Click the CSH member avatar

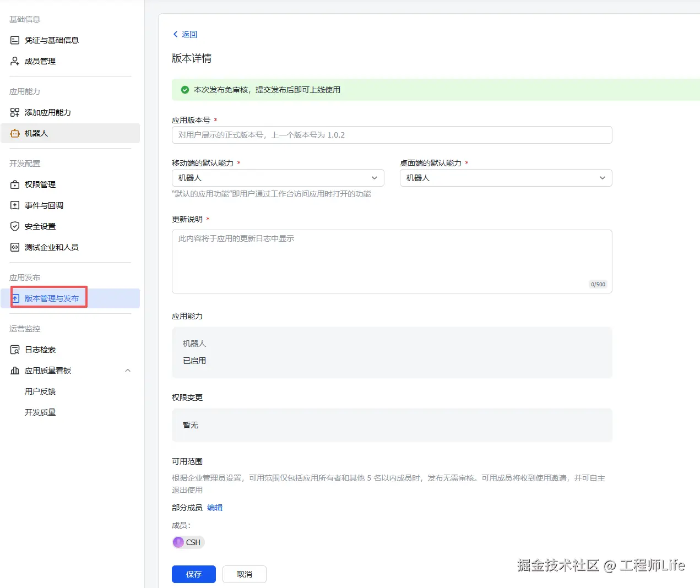[178, 542]
